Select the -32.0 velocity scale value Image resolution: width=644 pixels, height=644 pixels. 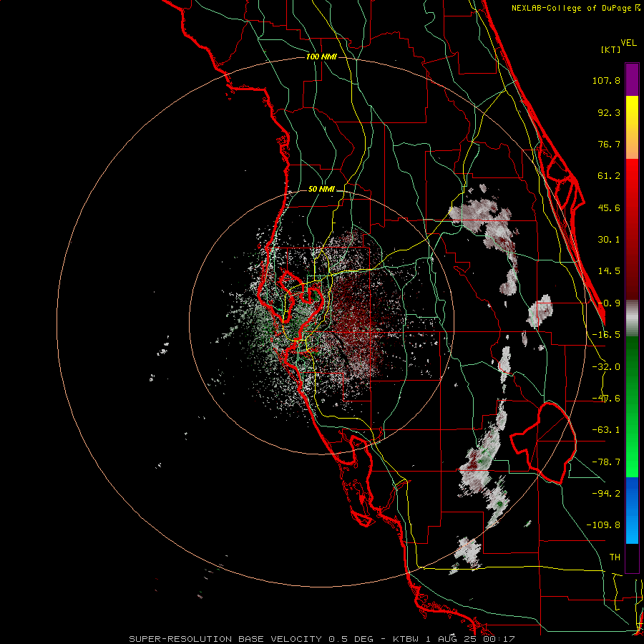606,367
